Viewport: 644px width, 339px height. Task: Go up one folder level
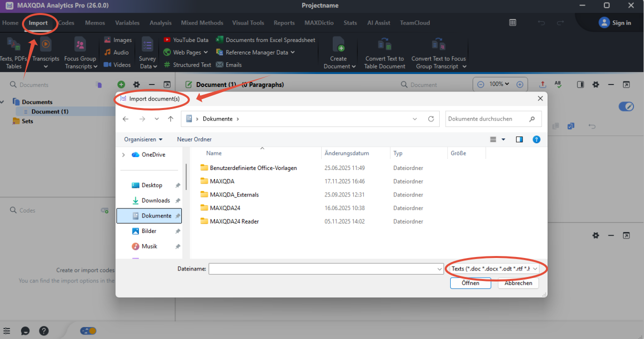point(171,119)
